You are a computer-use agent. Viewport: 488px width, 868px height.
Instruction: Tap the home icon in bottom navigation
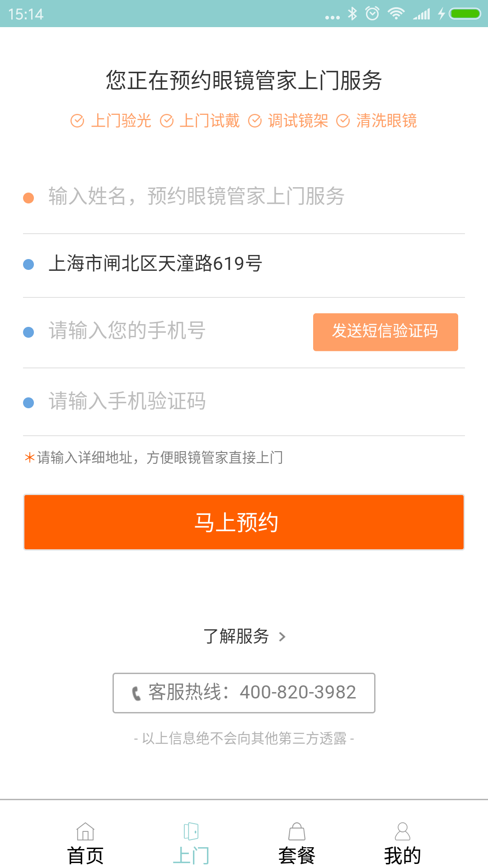[x=85, y=831]
